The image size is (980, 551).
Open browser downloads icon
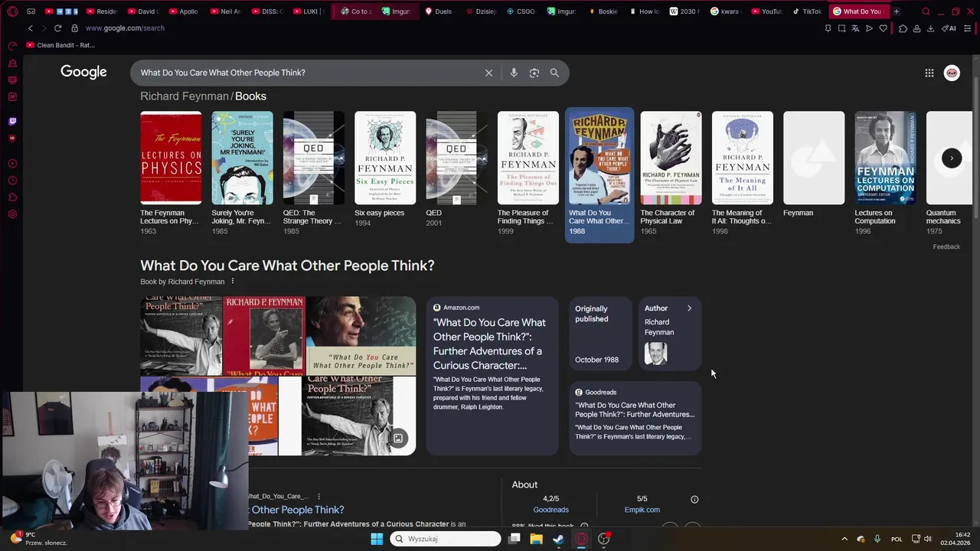[930, 28]
